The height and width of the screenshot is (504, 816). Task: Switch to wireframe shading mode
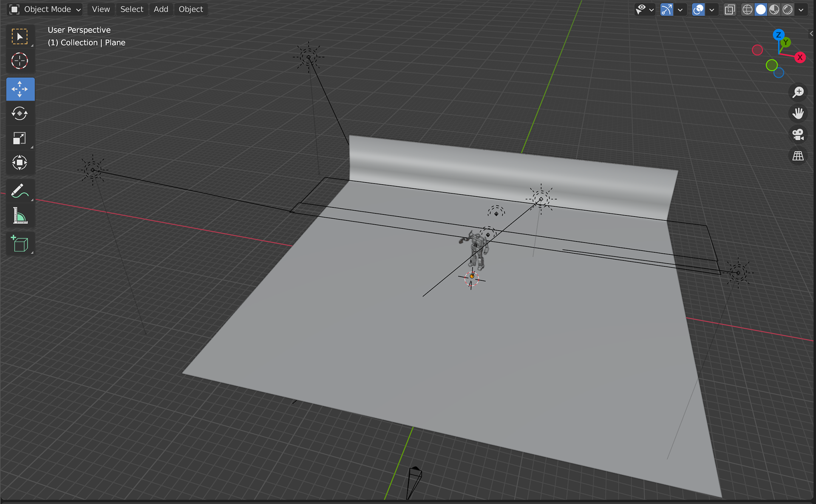point(747,9)
